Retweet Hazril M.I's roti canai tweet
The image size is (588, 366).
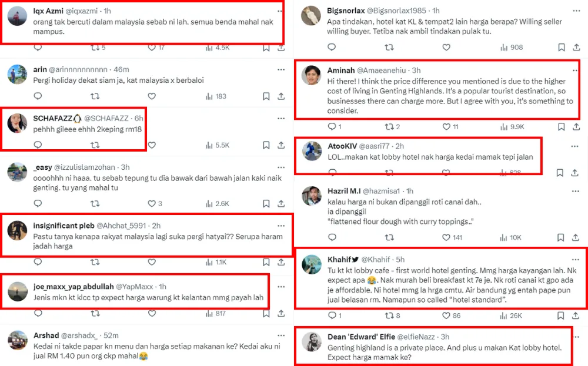coord(389,237)
